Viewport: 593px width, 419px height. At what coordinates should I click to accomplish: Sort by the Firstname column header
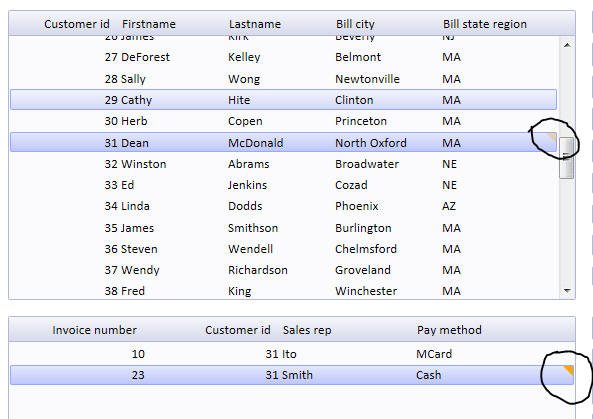pos(149,24)
